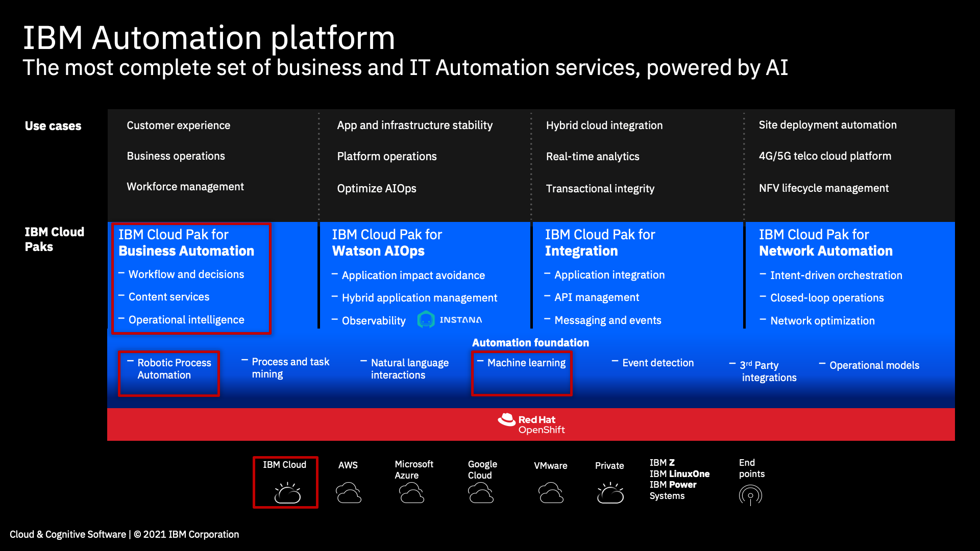Click the End points antenna icon

tap(750, 495)
